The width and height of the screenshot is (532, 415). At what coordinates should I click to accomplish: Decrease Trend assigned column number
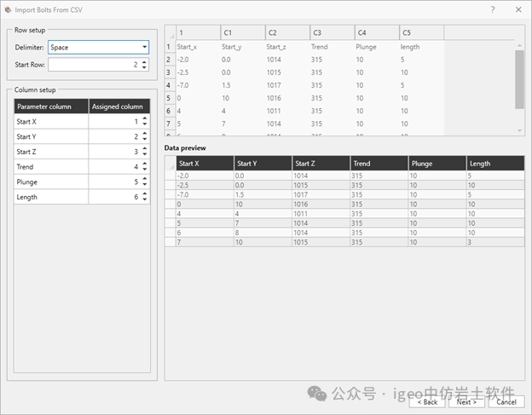click(144, 170)
